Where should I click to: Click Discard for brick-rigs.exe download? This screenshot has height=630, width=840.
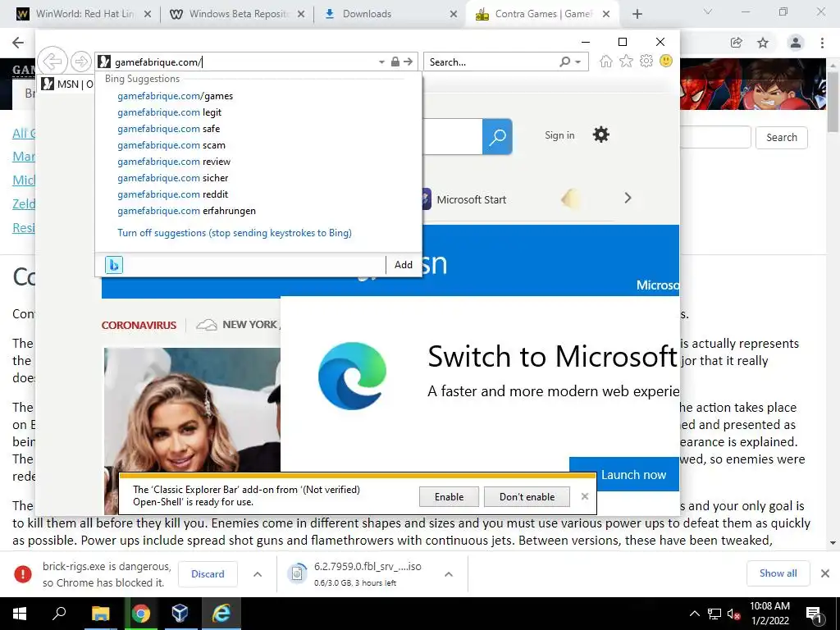(208, 574)
